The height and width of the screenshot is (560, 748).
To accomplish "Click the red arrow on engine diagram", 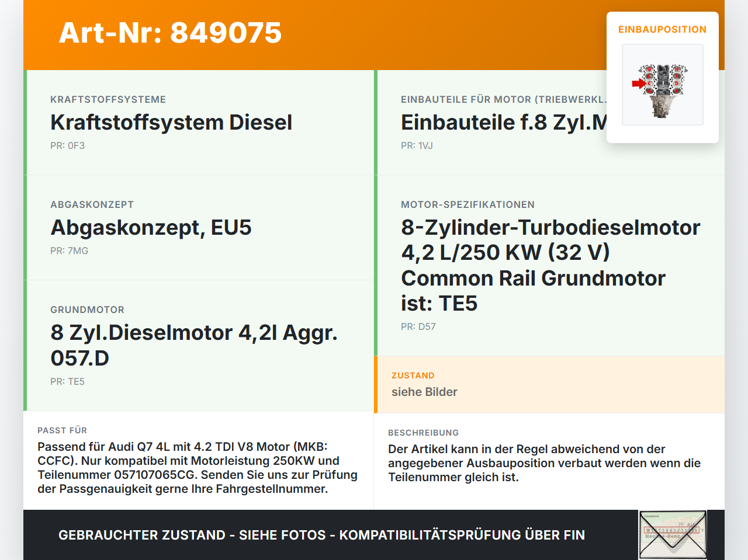I will 639,84.
